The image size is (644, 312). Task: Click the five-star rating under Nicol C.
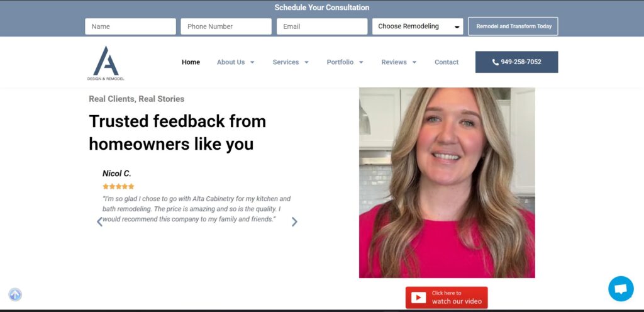[x=118, y=186]
